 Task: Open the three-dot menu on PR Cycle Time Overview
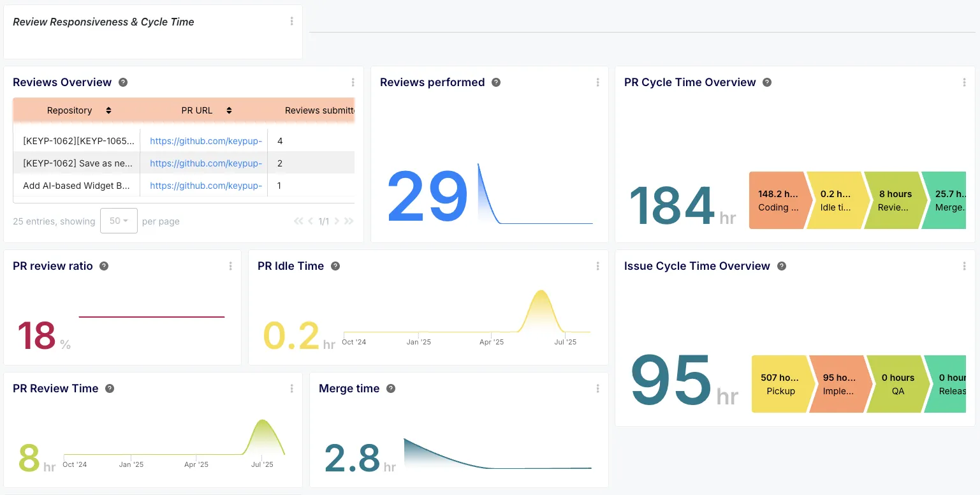coord(964,82)
